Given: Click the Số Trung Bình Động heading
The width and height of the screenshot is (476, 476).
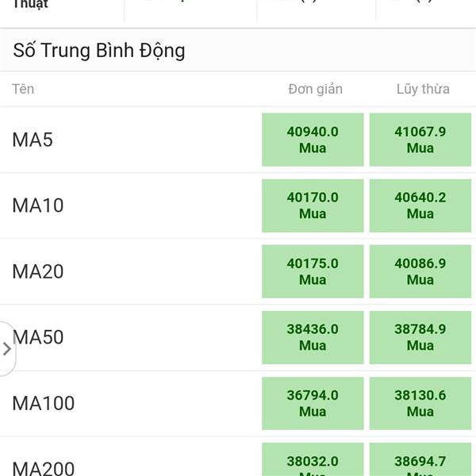Looking at the screenshot, I should point(99,51).
